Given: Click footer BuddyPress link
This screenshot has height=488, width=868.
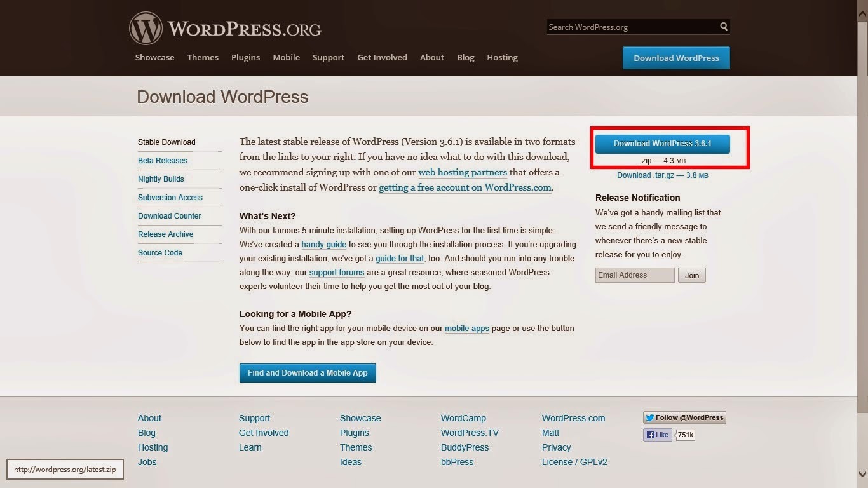Looking at the screenshot, I should click(465, 447).
